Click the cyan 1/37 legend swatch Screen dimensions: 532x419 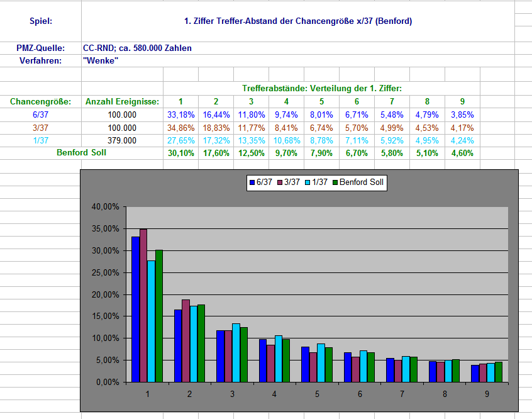coord(308,182)
